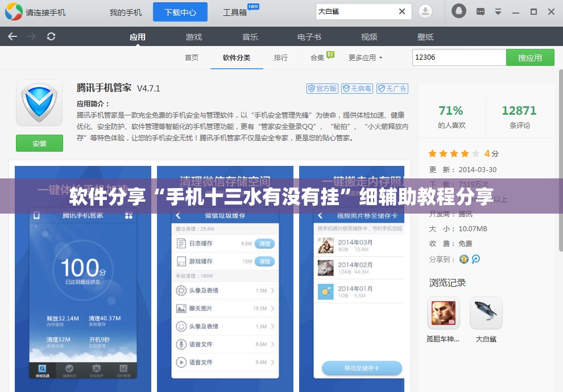563x392 pixels.
Task: Open the title bar dropdown menu icon
Action: click(498, 12)
